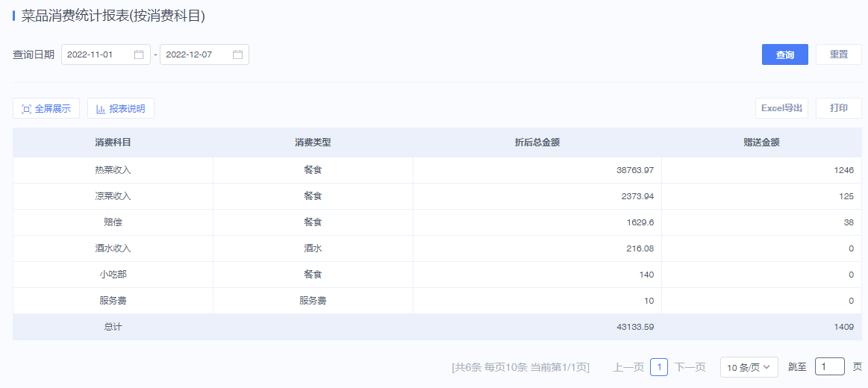Select page number 1 in pagination
The image size is (868, 388).
pyautogui.click(x=659, y=367)
